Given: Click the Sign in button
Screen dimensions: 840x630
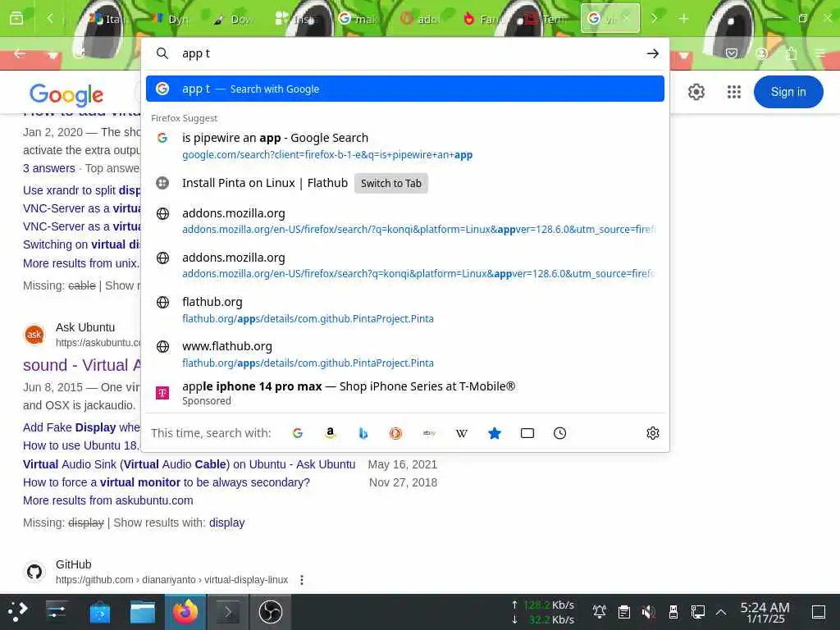Looking at the screenshot, I should [x=788, y=92].
